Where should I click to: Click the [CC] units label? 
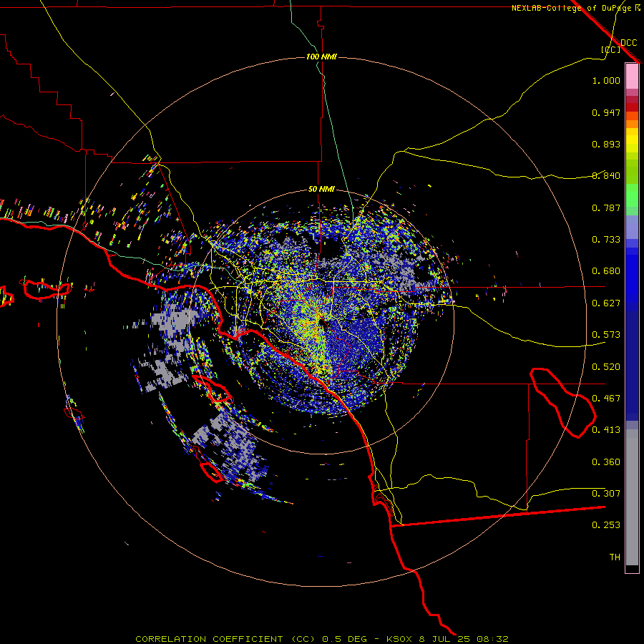click(611, 49)
